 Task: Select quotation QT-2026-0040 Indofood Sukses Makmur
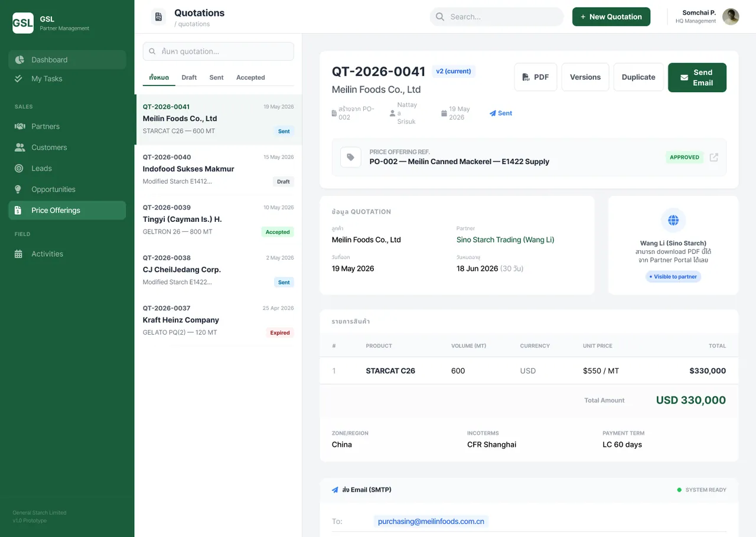[x=219, y=170]
